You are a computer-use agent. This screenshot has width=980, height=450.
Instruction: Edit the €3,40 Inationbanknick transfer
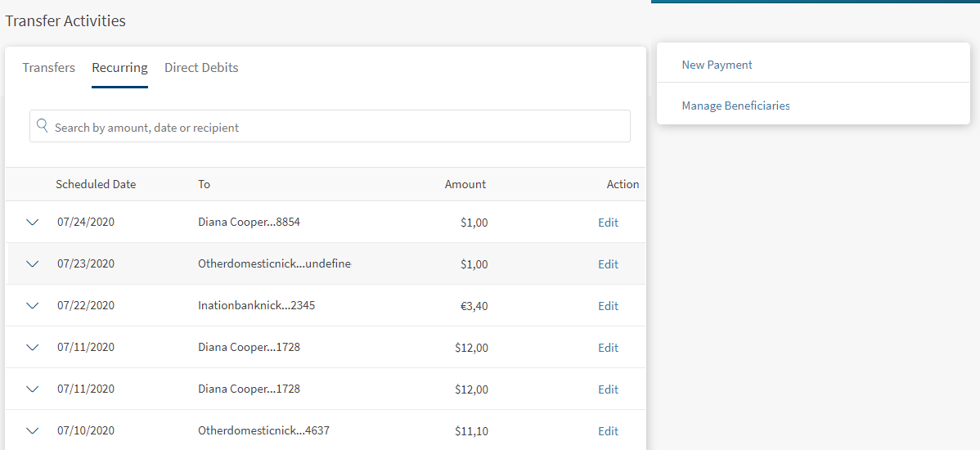pos(608,306)
